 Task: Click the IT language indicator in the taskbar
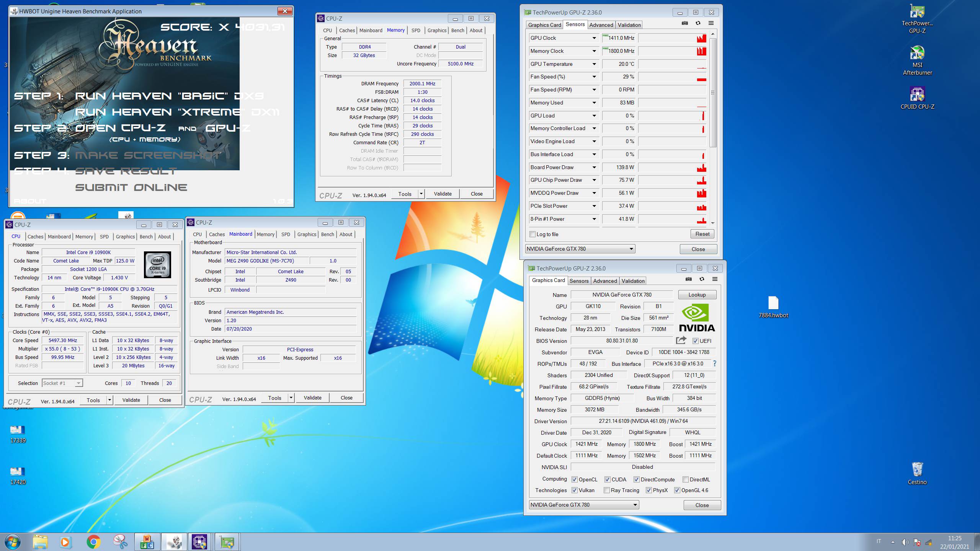(x=879, y=541)
